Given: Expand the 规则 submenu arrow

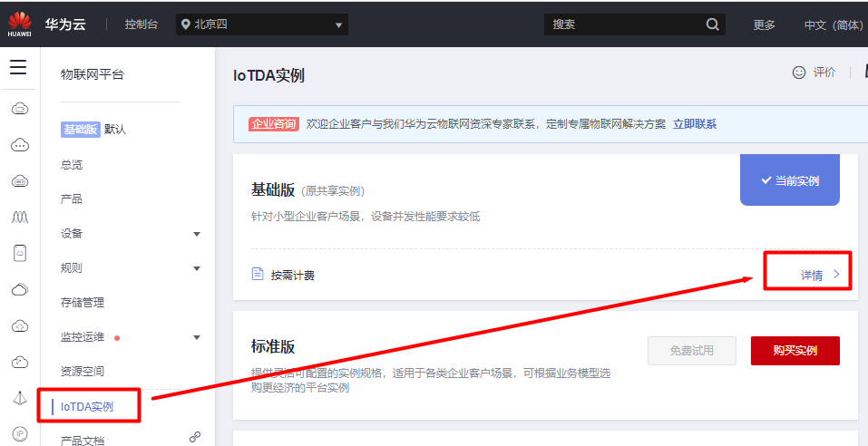Looking at the screenshot, I should click(197, 269).
